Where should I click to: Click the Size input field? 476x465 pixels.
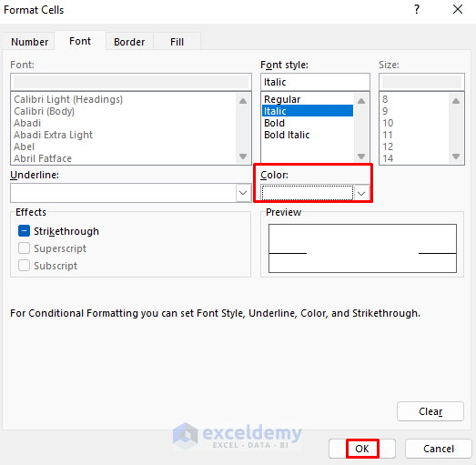(421, 82)
